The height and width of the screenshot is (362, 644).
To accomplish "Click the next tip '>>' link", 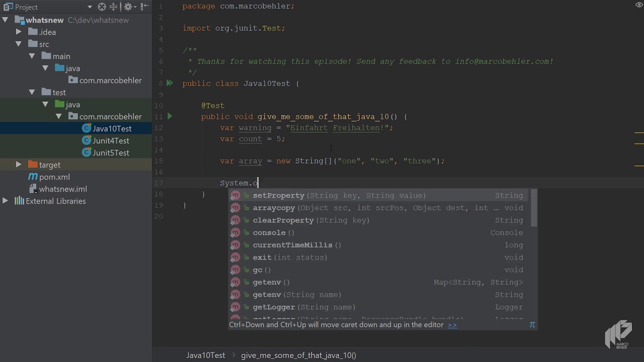I will point(452,325).
